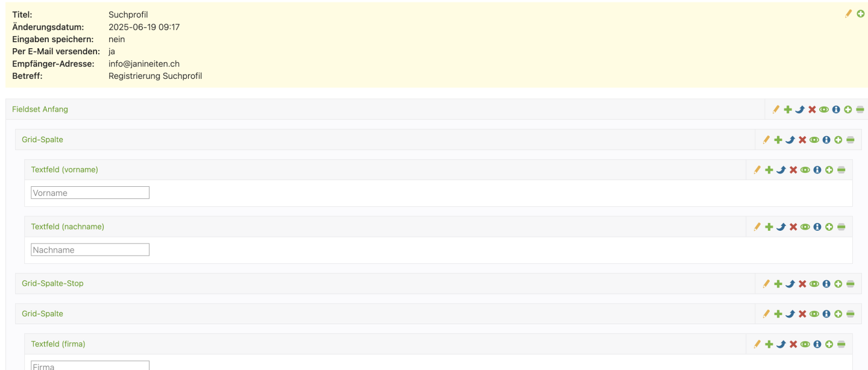The width and height of the screenshot is (868, 370).
Task: Toggle visibility of Fieldset Anfang
Action: click(x=824, y=110)
